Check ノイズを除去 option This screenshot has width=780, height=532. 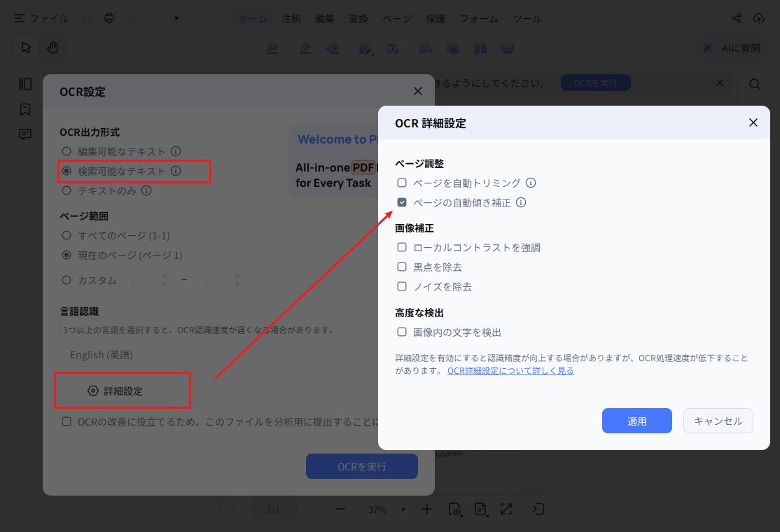coord(402,286)
